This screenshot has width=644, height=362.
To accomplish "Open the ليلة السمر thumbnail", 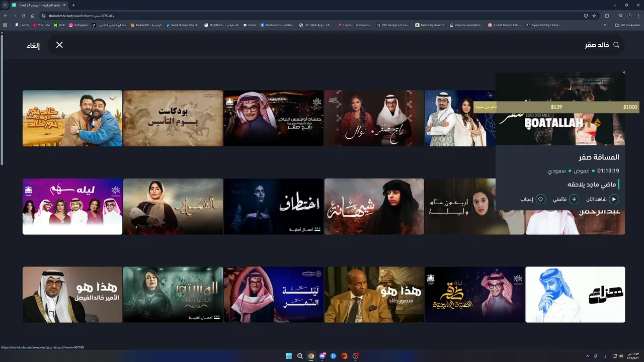I will click(274, 295).
